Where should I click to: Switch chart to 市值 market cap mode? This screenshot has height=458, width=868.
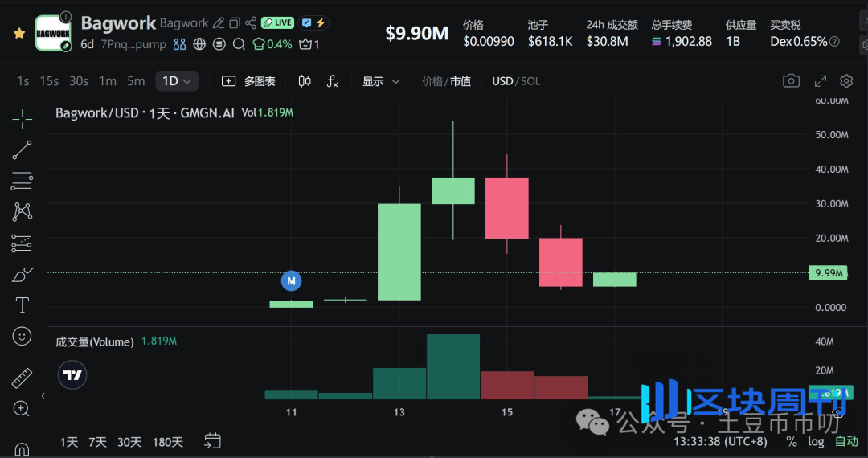pyautogui.click(x=461, y=81)
